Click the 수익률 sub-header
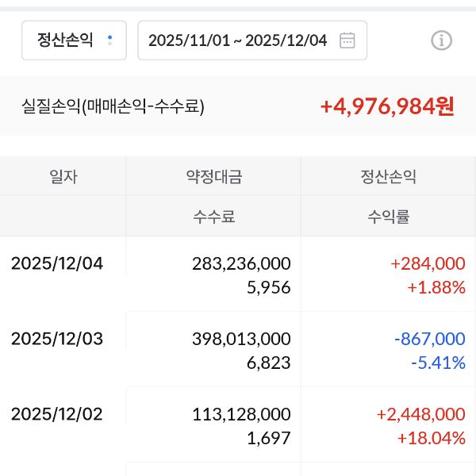Image resolution: width=476 pixels, height=476 pixels. click(388, 217)
